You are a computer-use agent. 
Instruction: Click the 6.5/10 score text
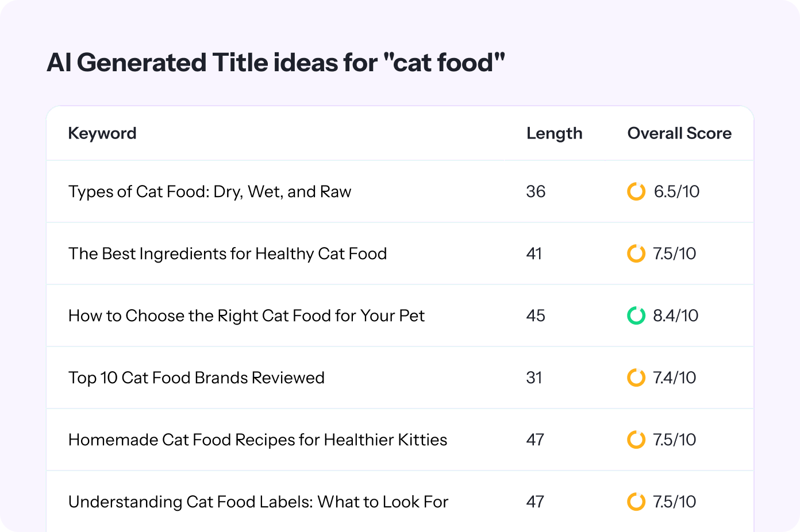click(677, 191)
